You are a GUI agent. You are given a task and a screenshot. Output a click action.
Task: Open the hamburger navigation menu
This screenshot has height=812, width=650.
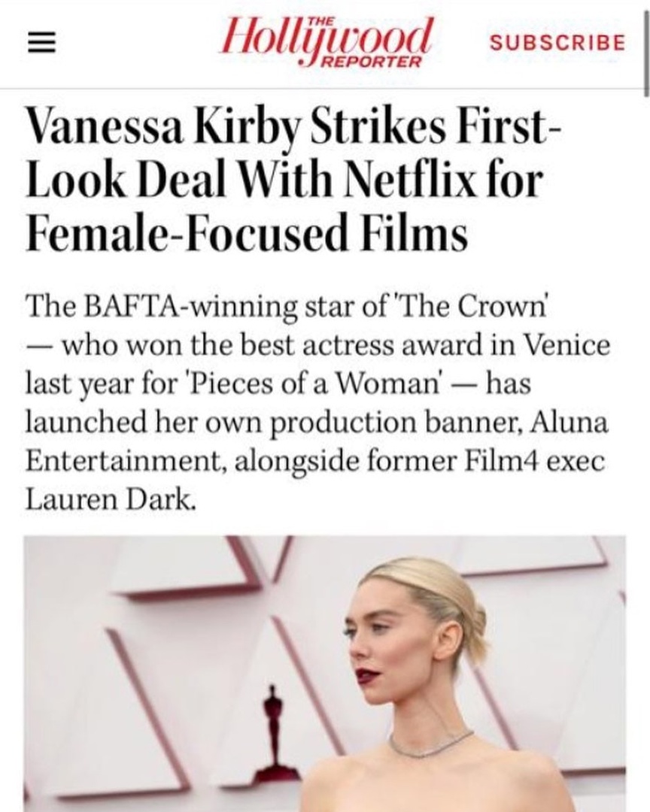pos(38,43)
